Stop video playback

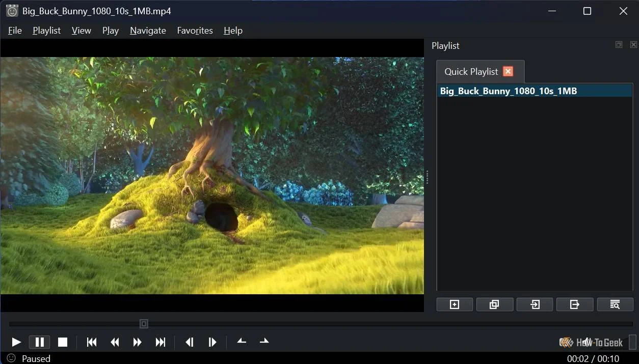click(x=63, y=342)
